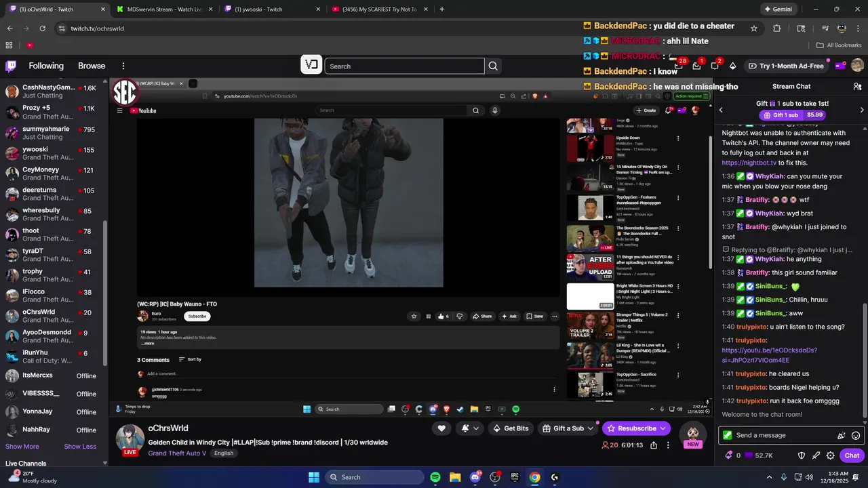Open iRunYhu Call of Duty channel
Screen dimensions: 868x488
click(x=53, y=357)
